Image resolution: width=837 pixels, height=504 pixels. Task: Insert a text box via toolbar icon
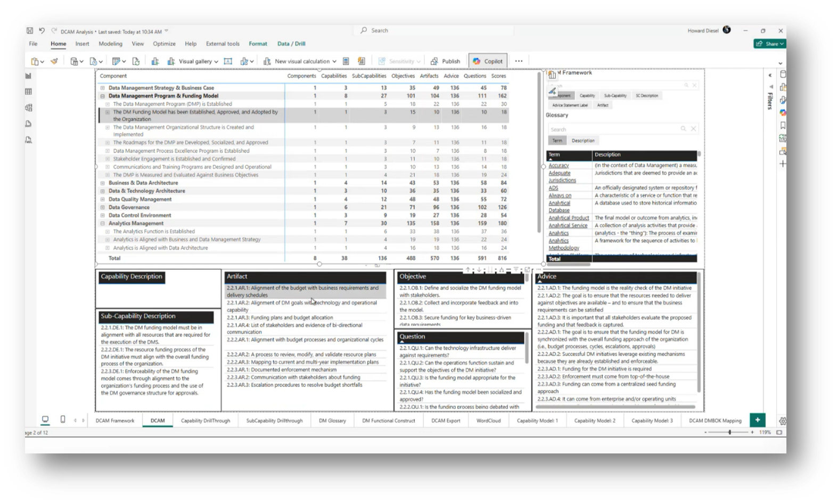tap(228, 61)
